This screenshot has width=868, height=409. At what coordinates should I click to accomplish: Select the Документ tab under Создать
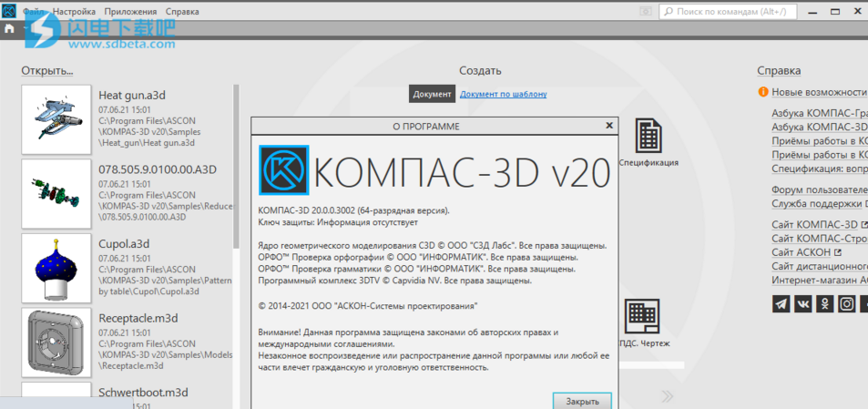click(433, 94)
